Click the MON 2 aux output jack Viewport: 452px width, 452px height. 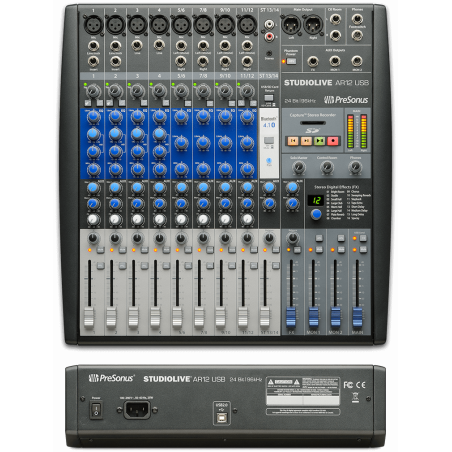click(357, 61)
